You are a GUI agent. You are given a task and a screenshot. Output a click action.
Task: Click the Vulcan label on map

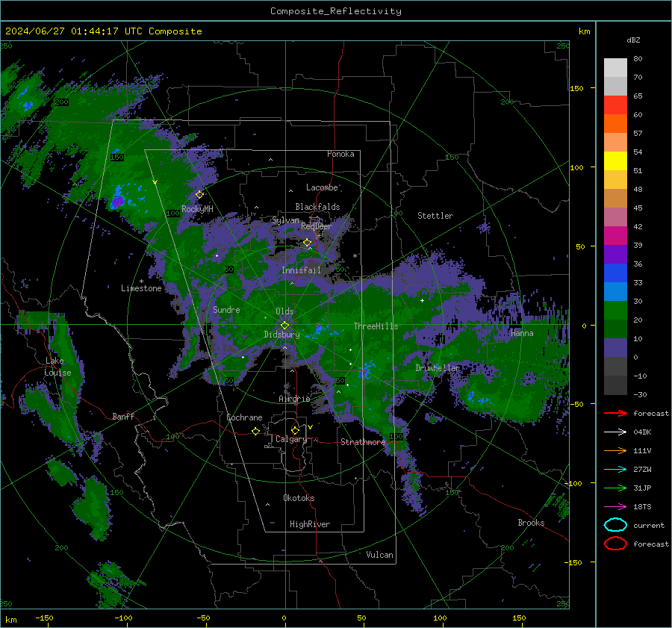[x=379, y=555]
